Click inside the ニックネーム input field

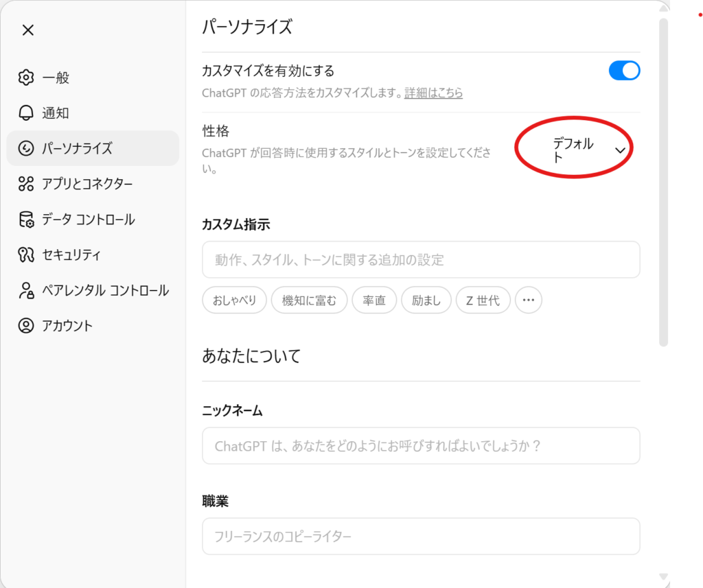pos(420,445)
